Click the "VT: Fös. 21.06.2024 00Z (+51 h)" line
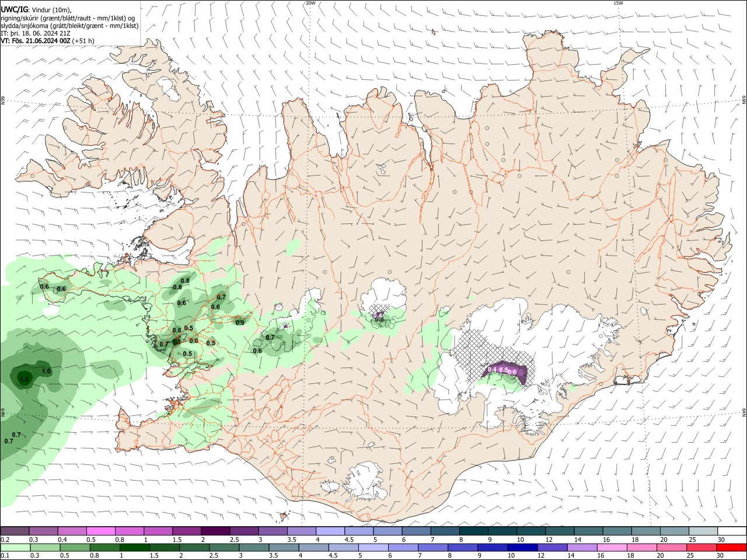Viewport: 747px width, 560px height. pos(47,41)
